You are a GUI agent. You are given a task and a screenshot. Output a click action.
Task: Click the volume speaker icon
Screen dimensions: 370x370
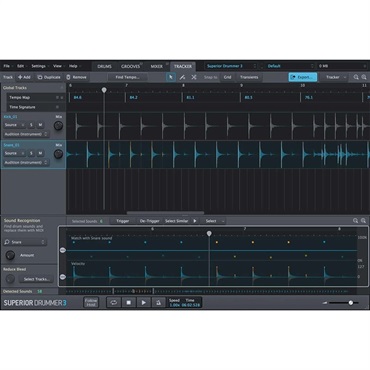point(325,303)
